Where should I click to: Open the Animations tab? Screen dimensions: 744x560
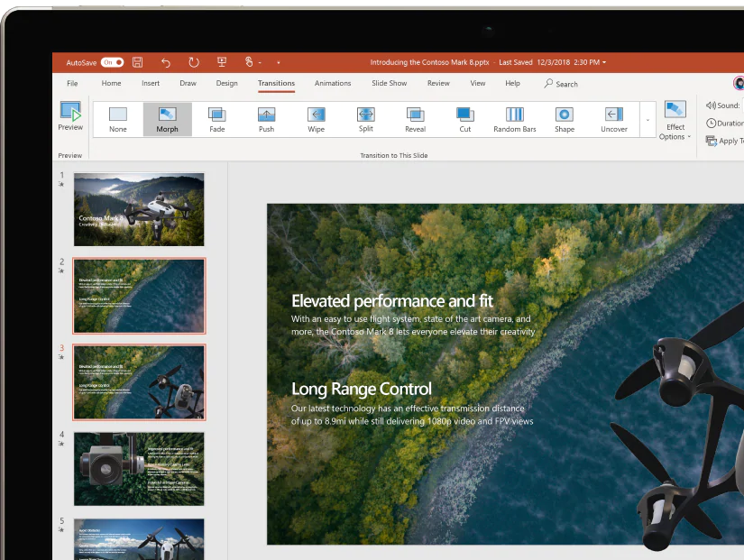(x=333, y=84)
